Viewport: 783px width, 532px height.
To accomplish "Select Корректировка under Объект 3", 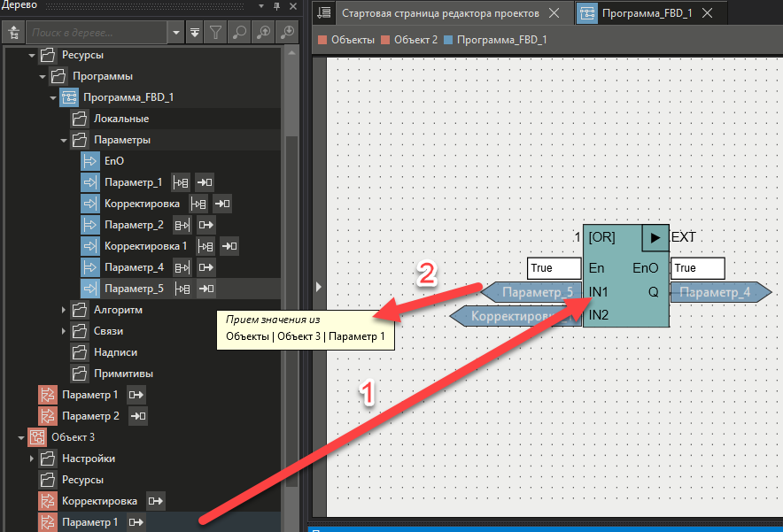I will 99,501.
